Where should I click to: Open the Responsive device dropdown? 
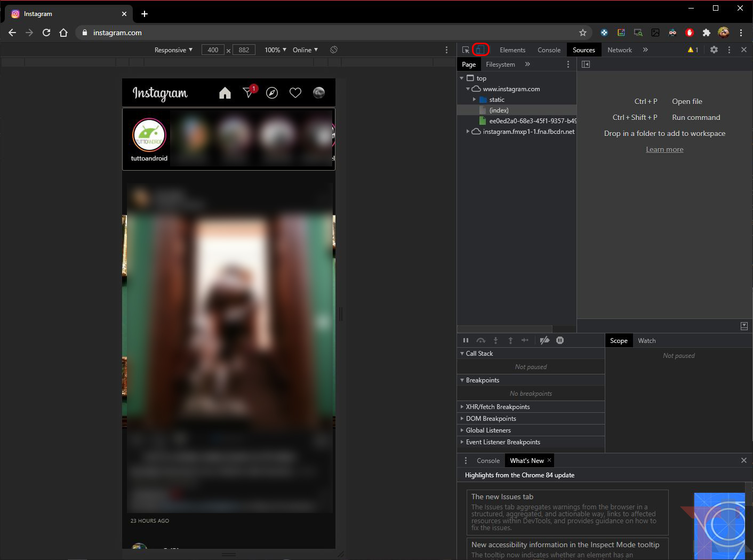[173, 50]
